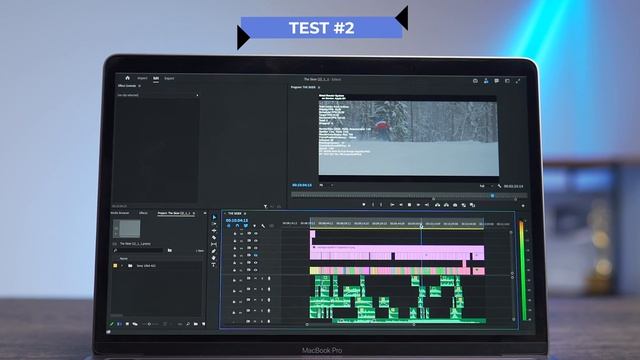Open the Effect Controls panel menu
Viewport: 640px width, 360px height.
pyautogui.click(x=140, y=86)
